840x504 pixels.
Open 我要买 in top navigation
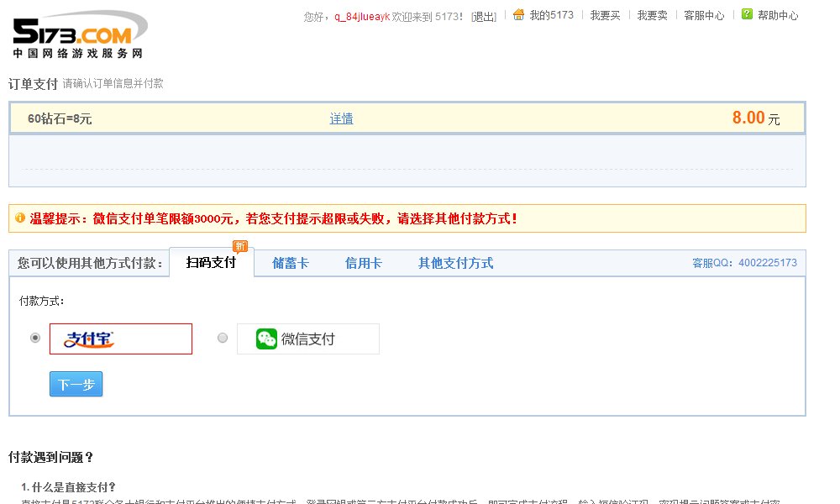(x=605, y=16)
